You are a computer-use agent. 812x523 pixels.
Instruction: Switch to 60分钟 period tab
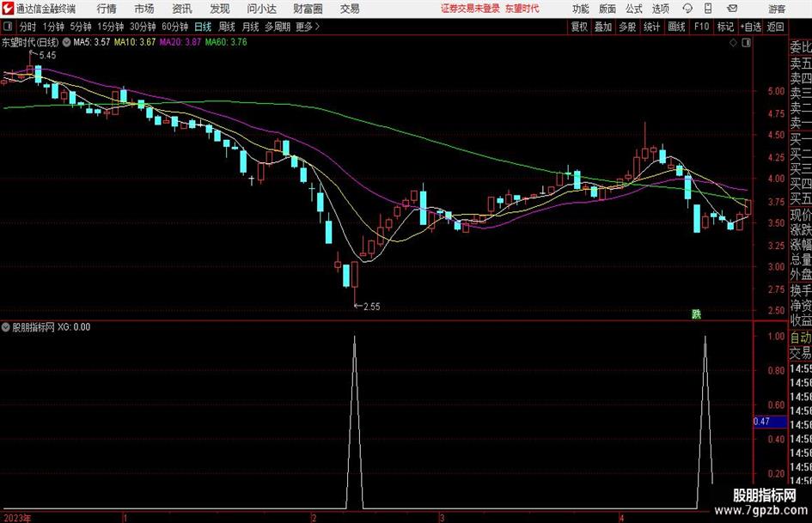coord(174,27)
